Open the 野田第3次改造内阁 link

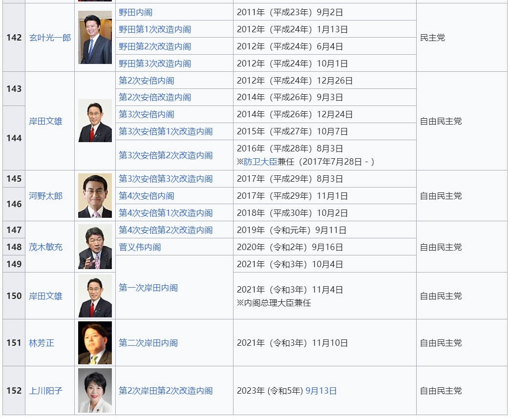155,63
